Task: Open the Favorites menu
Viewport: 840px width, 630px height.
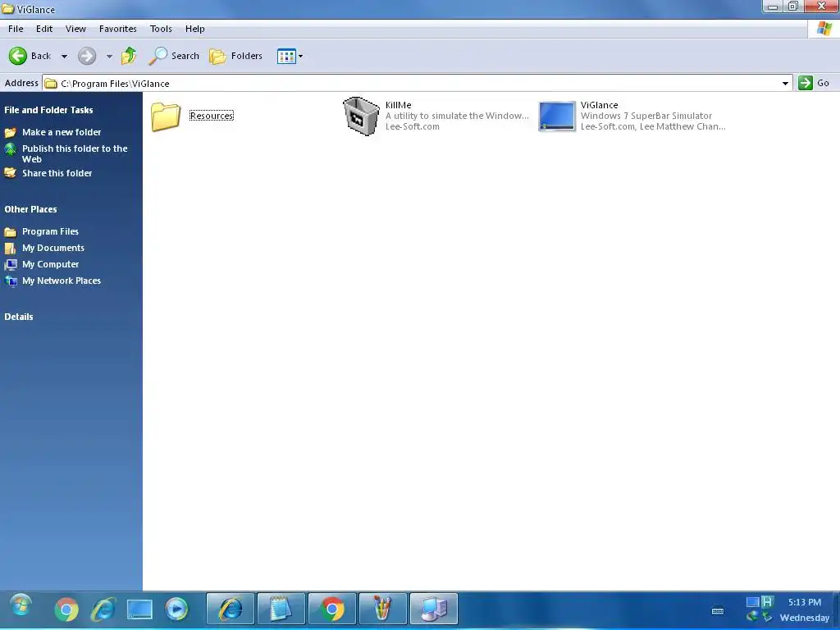Action: [118, 29]
